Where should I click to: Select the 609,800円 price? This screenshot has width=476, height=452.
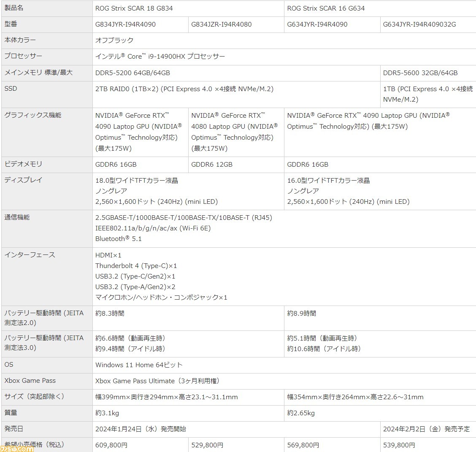pos(111,445)
